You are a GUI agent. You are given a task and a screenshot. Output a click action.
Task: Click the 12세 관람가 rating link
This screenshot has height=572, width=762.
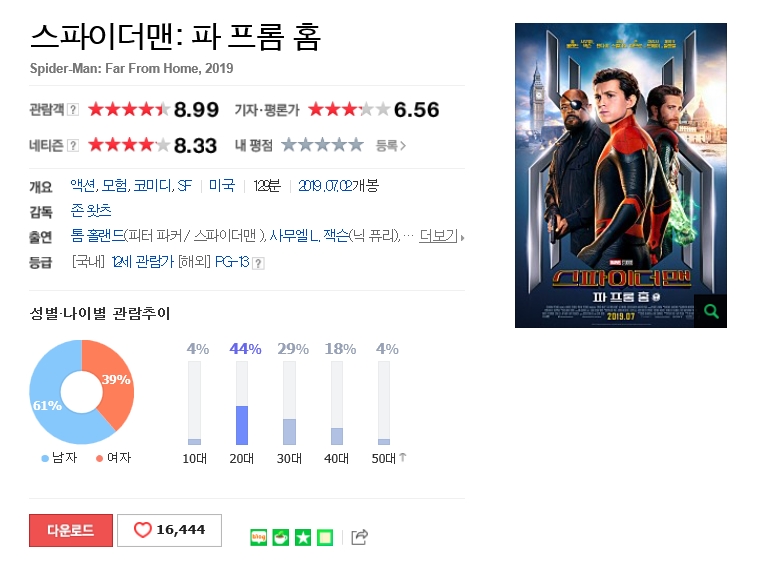coord(142,262)
